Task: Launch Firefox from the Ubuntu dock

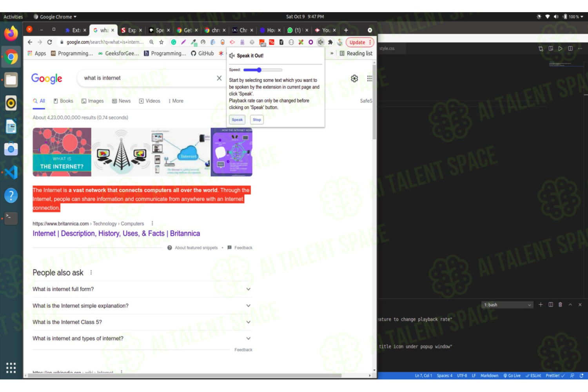Action: (11, 33)
